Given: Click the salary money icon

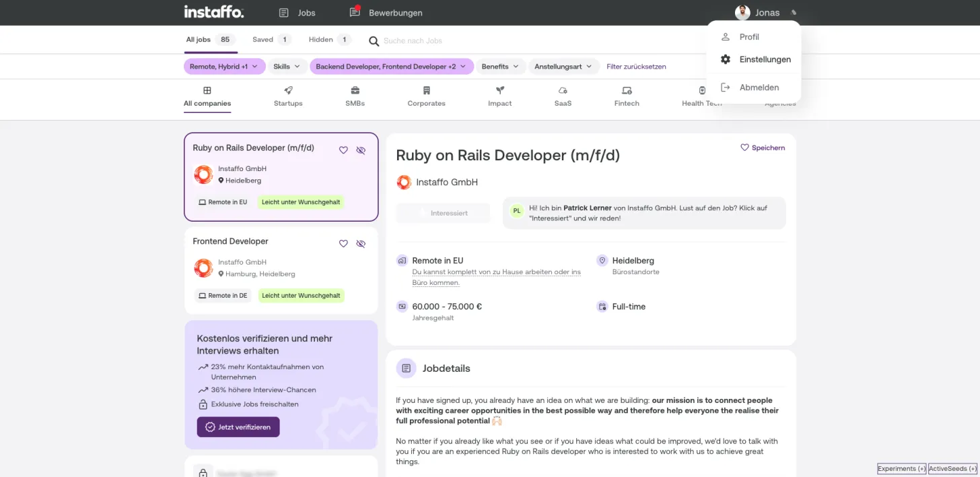Looking at the screenshot, I should [x=402, y=307].
